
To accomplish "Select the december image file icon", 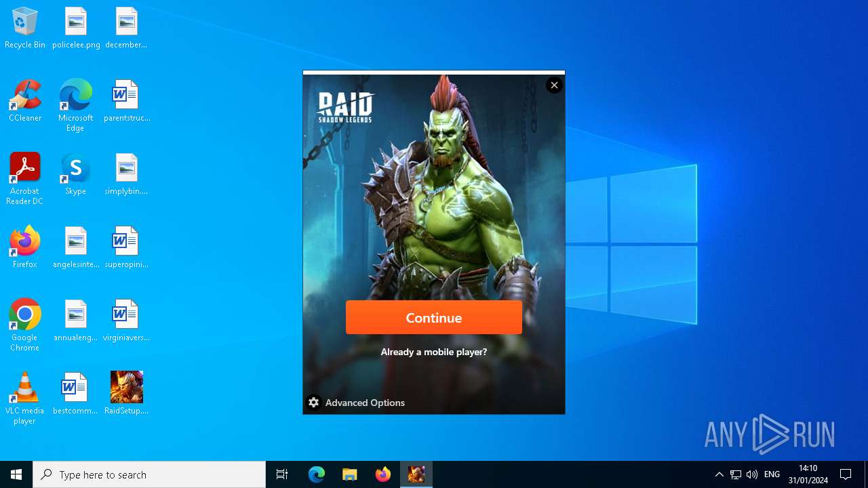I will (x=126, y=28).
